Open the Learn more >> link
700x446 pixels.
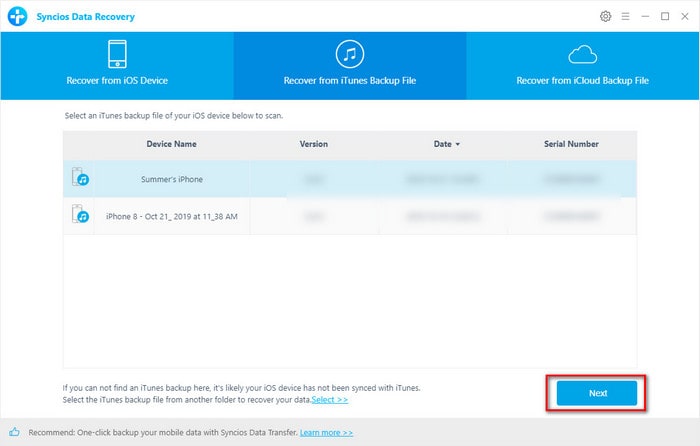(326, 433)
